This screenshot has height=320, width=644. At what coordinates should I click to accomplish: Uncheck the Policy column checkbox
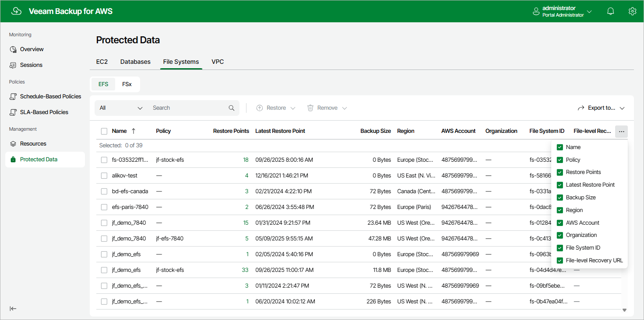(x=560, y=160)
